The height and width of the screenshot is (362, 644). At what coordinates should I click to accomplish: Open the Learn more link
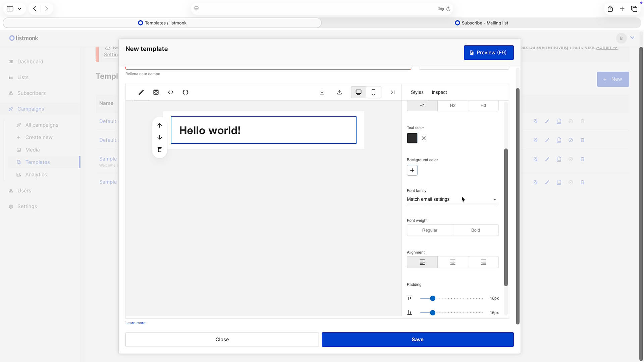[x=135, y=323]
